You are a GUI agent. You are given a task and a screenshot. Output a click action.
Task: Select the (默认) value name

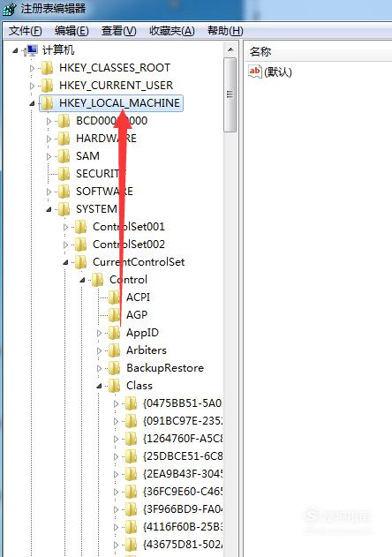tap(278, 72)
